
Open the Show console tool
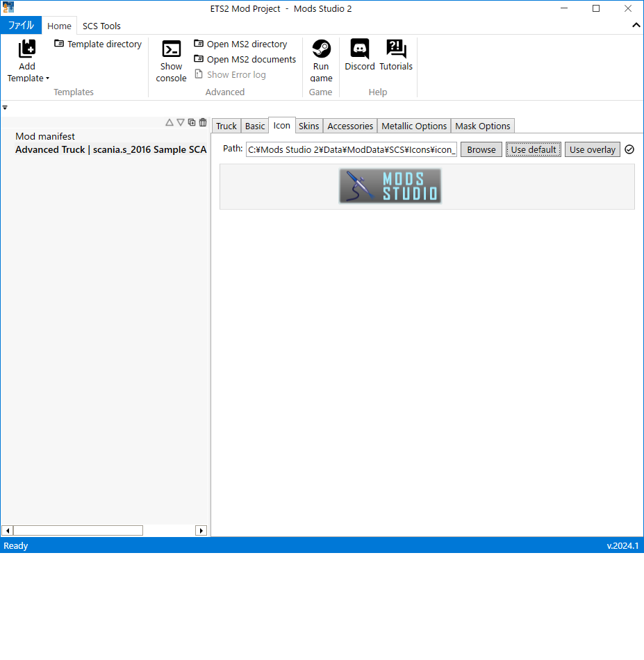click(x=171, y=49)
